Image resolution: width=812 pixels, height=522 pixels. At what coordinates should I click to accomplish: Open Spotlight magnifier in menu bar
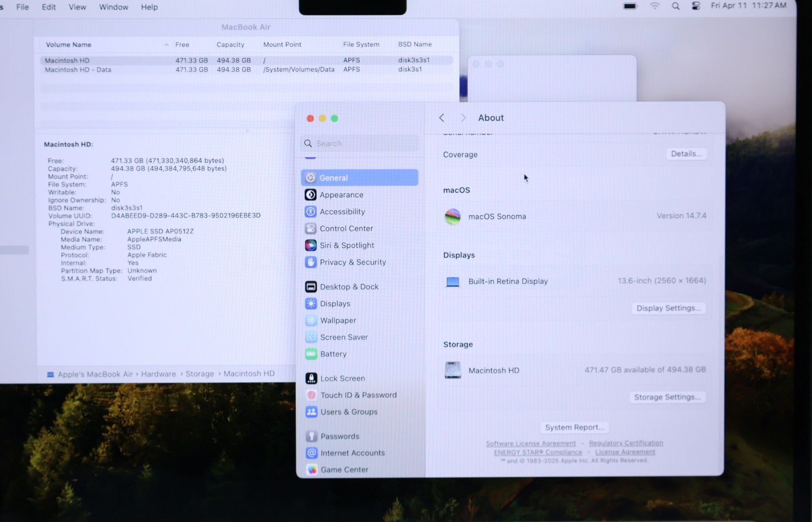675,6
